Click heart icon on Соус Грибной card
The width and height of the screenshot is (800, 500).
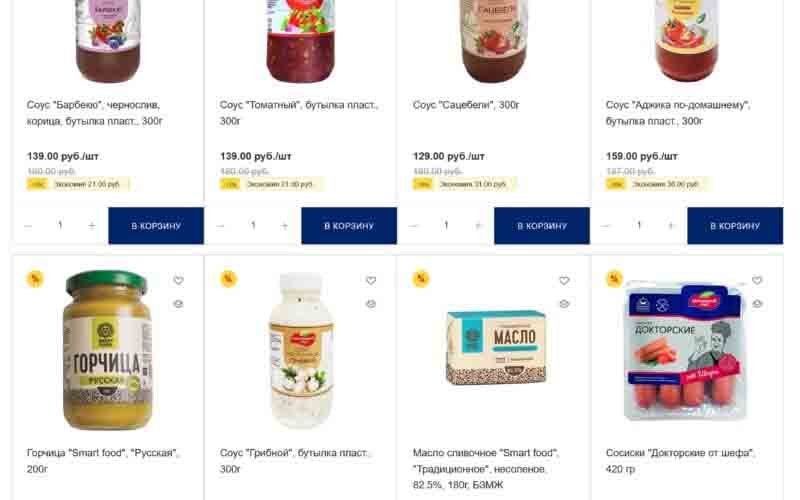click(371, 280)
